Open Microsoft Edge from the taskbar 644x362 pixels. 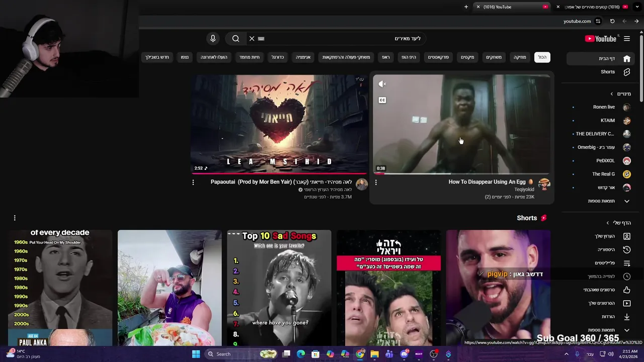click(x=301, y=354)
